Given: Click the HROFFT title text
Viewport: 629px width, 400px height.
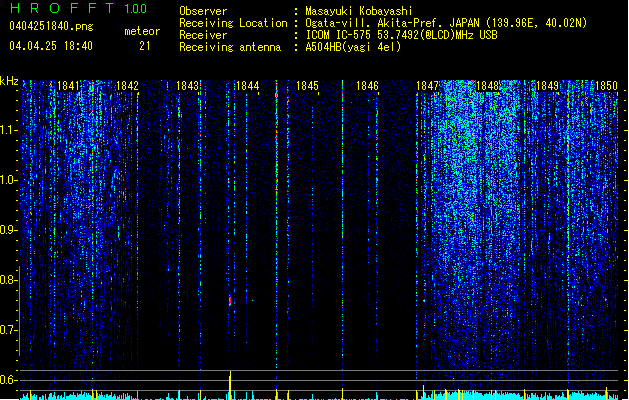Looking at the screenshot, I should tap(62, 8).
